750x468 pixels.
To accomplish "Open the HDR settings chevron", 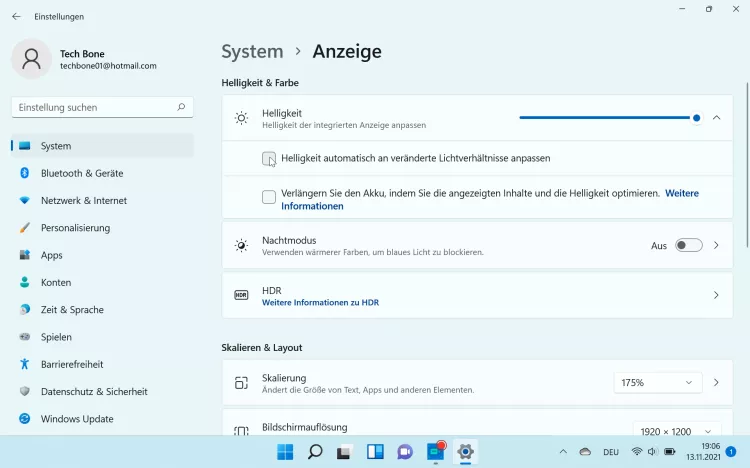I will [716, 295].
